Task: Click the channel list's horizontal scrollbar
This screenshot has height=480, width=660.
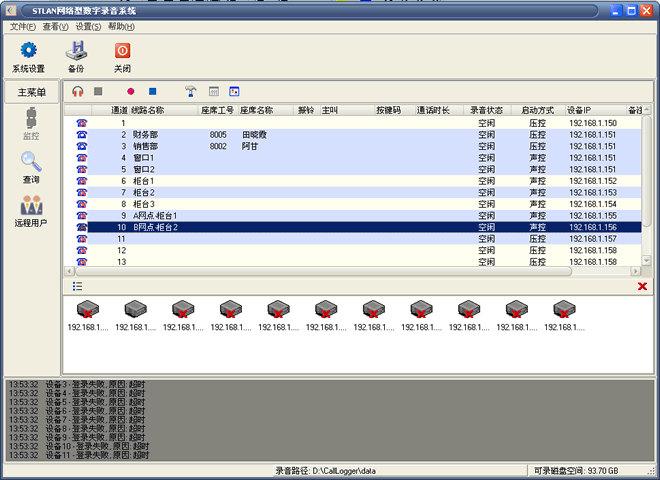Action: (x=320, y=271)
